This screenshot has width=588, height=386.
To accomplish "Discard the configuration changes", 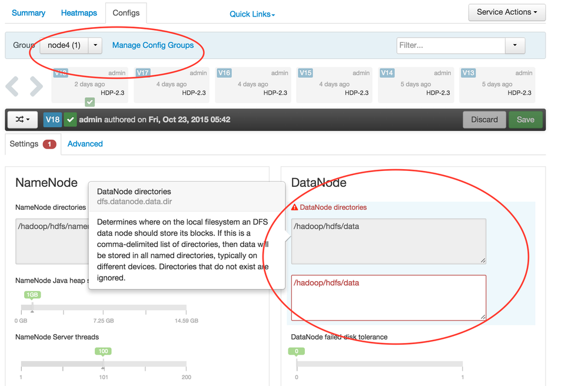I will pos(484,120).
